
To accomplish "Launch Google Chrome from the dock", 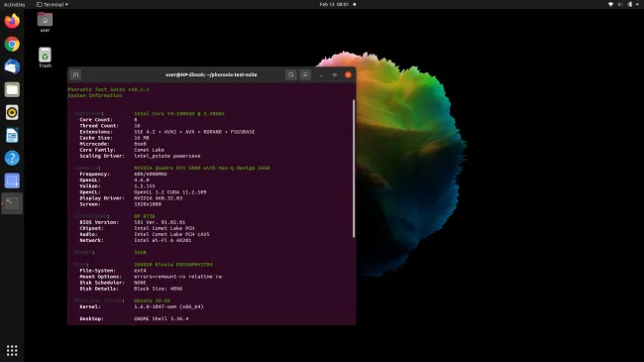I will point(12,44).
